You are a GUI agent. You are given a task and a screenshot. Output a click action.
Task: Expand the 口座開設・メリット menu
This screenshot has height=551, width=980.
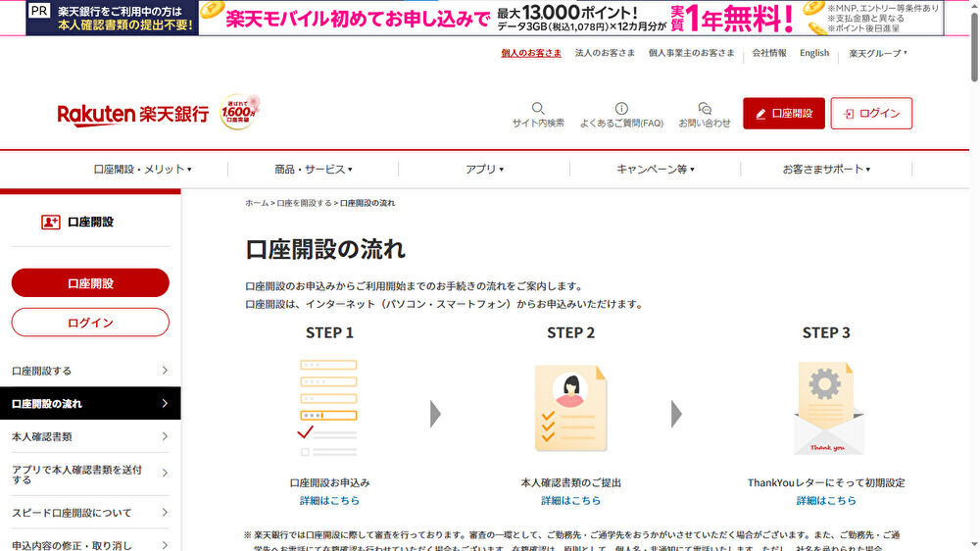pos(143,170)
